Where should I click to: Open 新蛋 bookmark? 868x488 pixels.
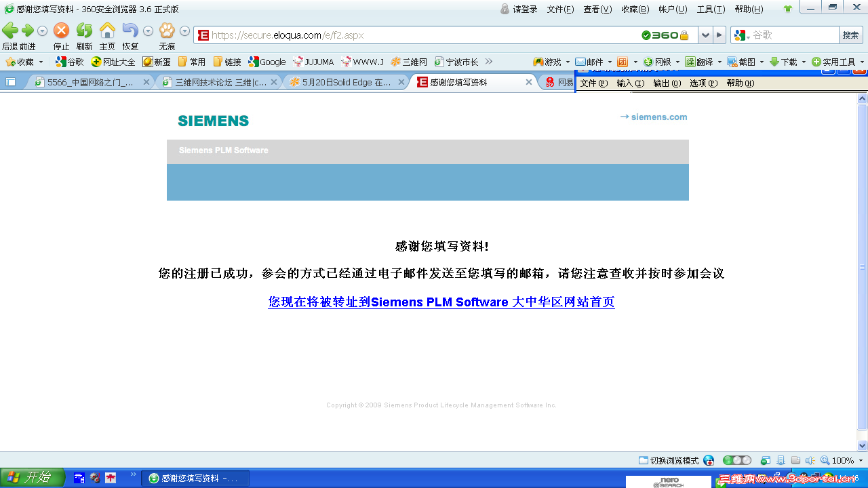click(157, 62)
